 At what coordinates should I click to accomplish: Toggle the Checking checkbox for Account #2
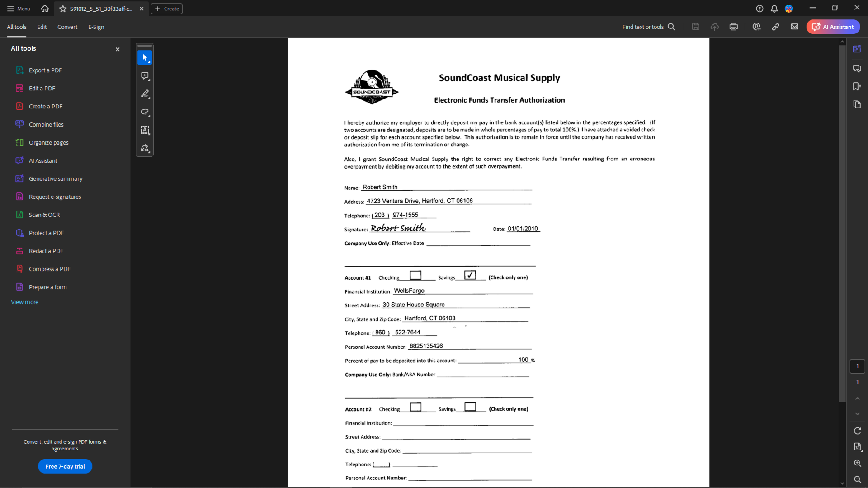[x=415, y=406]
